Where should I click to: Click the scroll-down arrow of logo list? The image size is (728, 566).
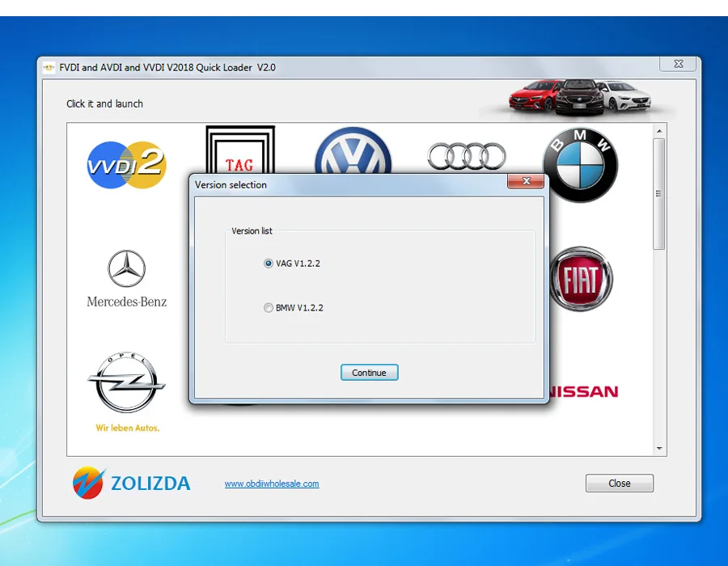[659, 449]
